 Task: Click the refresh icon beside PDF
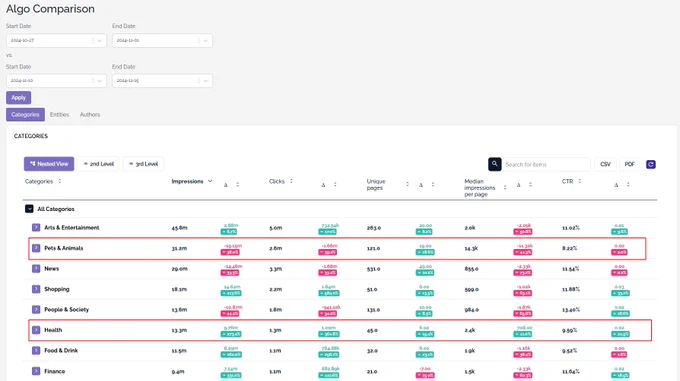coord(651,164)
